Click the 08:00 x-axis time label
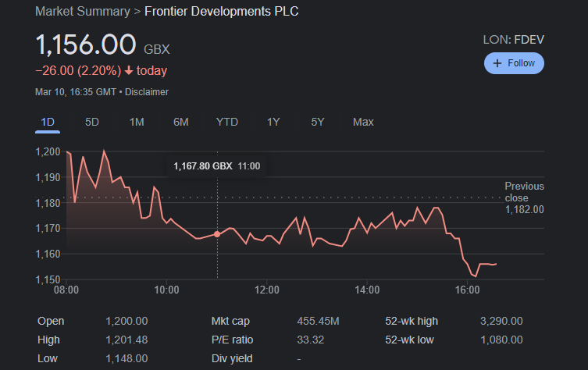The height and width of the screenshot is (370, 588). (66, 290)
